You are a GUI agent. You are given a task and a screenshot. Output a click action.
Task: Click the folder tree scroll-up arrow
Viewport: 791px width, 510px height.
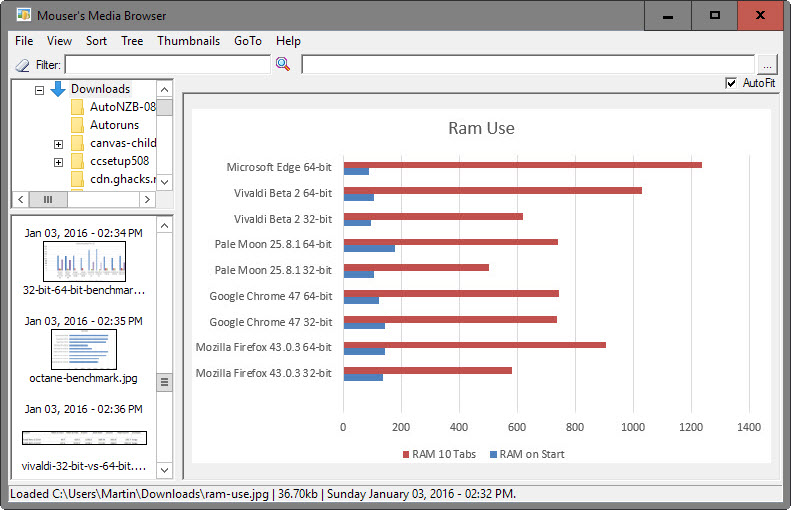tap(164, 90)
